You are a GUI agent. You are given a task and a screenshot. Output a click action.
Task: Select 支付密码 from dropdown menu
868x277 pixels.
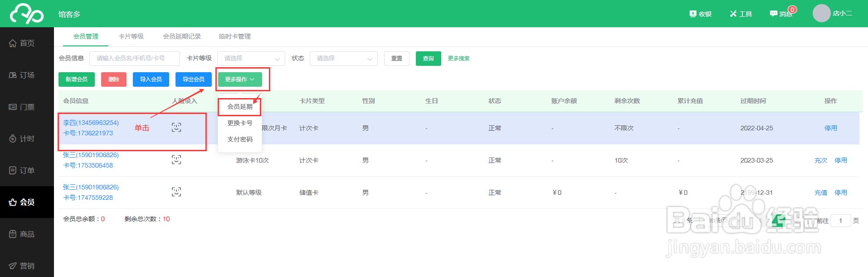click(x=240, y=139)
